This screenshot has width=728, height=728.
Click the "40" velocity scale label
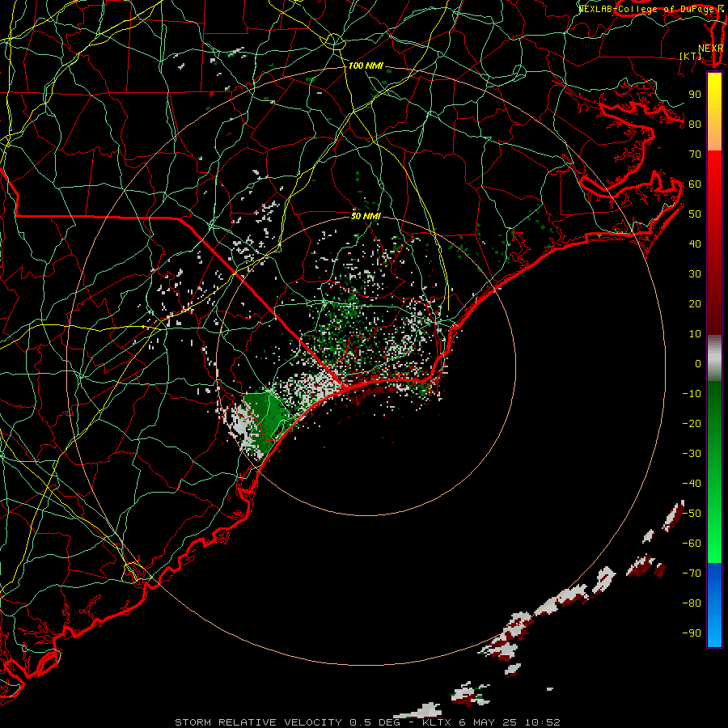695,243
